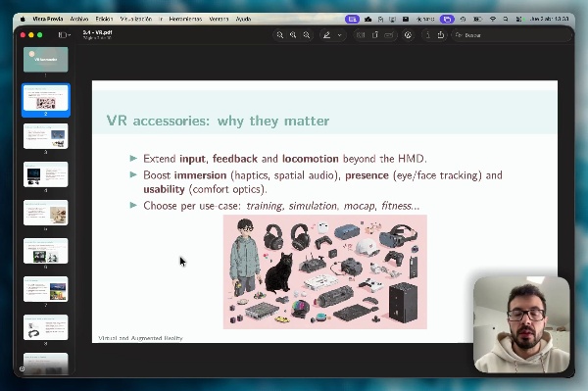This screenshot has height=391, width=588.
Task: Click the rotate page toolbar icon
Action: 374,35
